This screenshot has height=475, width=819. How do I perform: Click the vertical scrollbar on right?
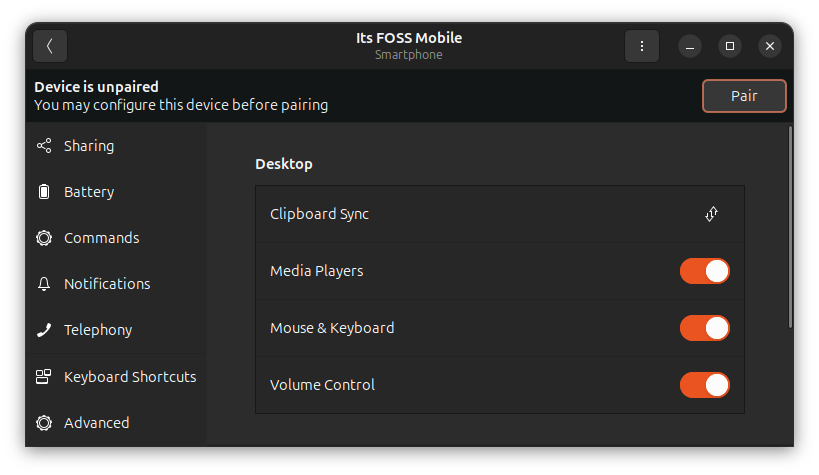790,226
